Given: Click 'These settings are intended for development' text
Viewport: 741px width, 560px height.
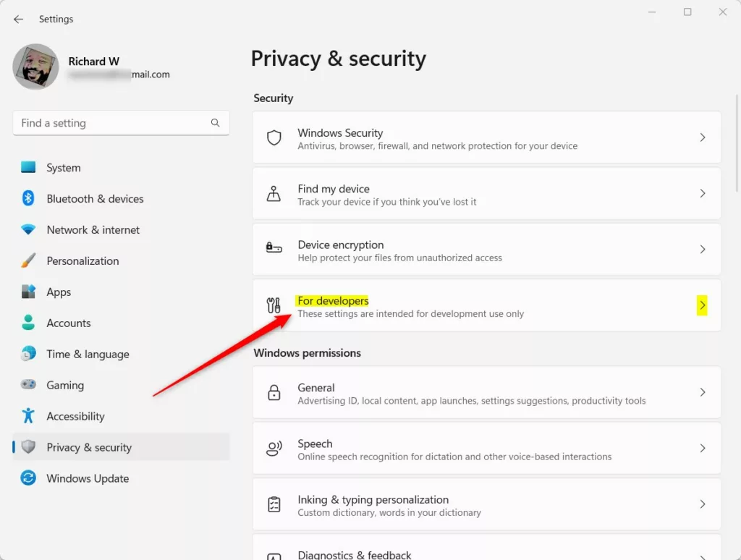Looking at the screenshot, I should pos(411,314).
